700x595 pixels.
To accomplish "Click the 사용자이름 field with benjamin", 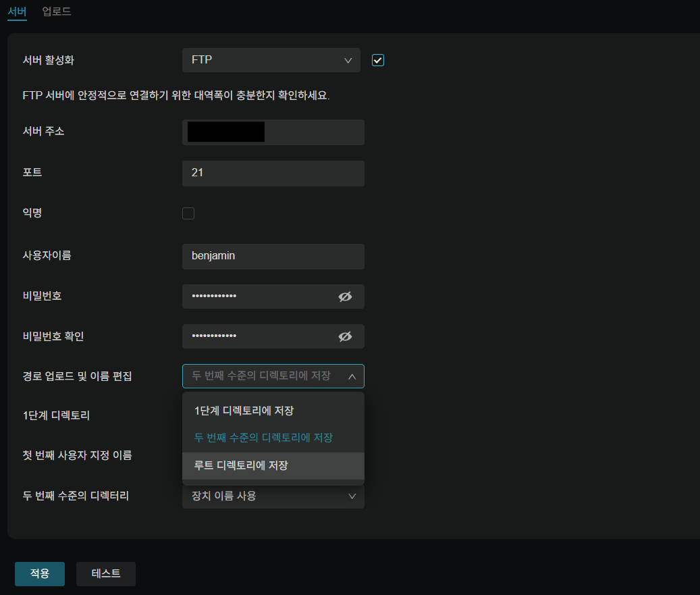I will (273, 257).
